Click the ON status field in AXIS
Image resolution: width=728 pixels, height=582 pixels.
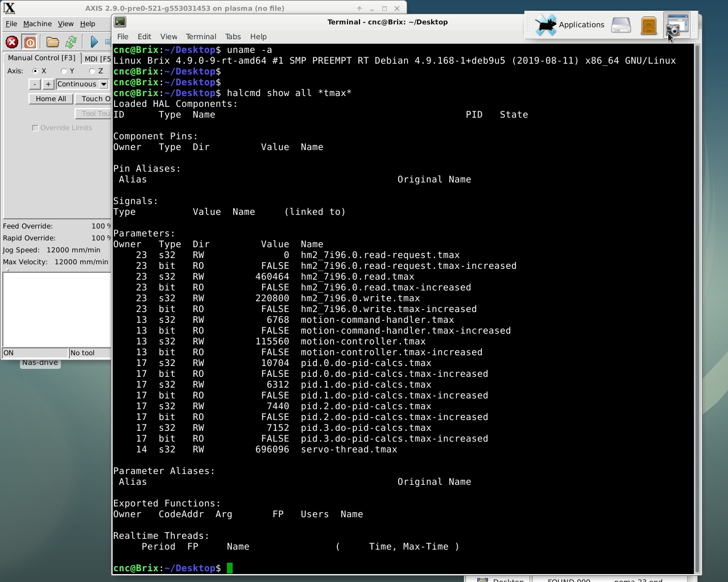tap(35, 353)
